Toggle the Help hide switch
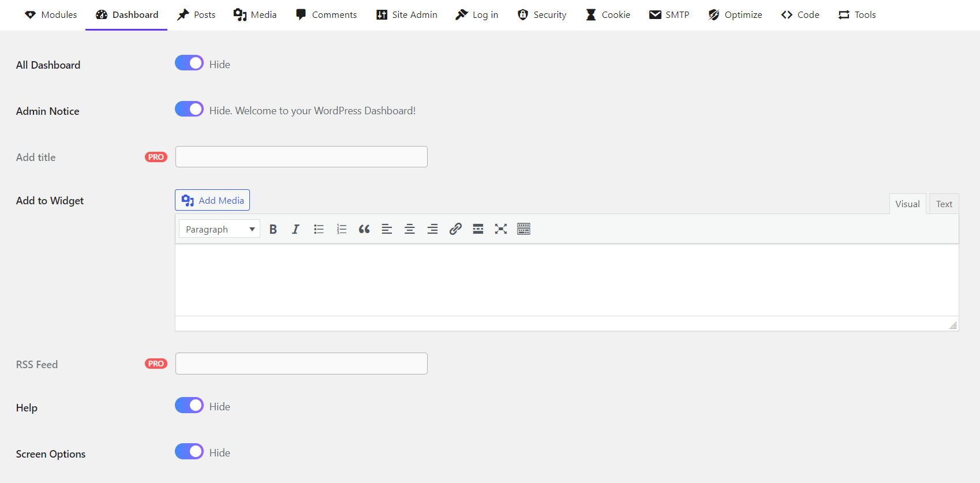980x483 pixels. (x=189, y=405)
